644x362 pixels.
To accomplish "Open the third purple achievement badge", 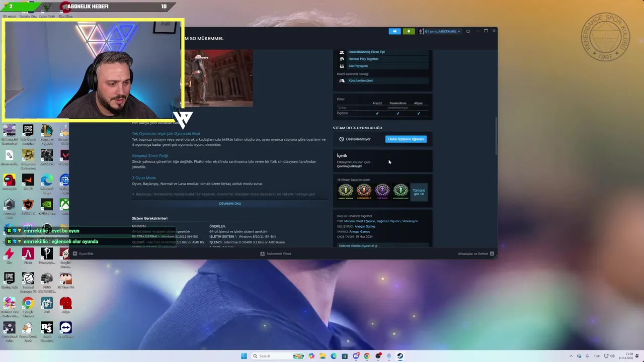I will pos(382,192).
